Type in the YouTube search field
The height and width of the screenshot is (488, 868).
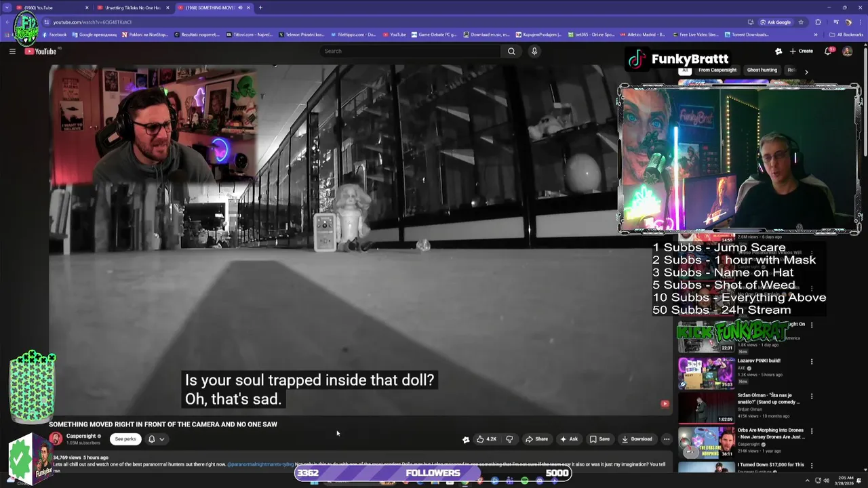tap(410, 51)
